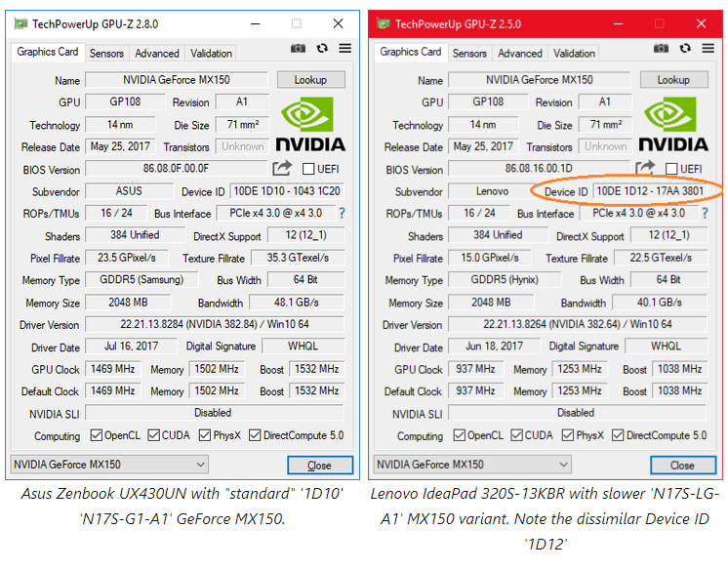Open the GPU selector dropdown in GPU-Z 2.8.0

click(x=109, y=465)
